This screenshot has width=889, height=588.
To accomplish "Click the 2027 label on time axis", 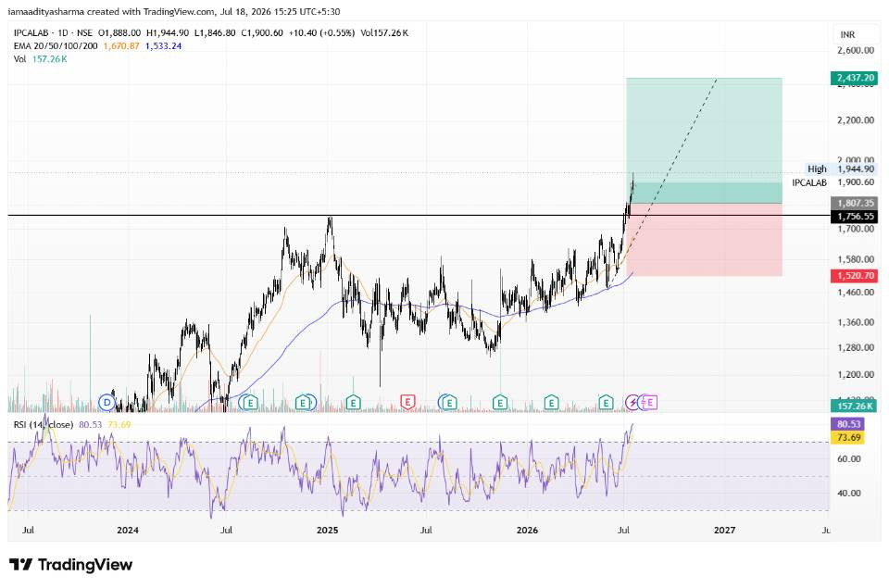I will click(724, 531).
